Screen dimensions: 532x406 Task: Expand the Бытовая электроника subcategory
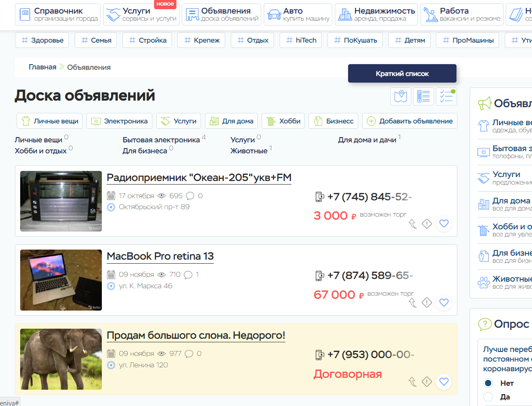point(161,140)
